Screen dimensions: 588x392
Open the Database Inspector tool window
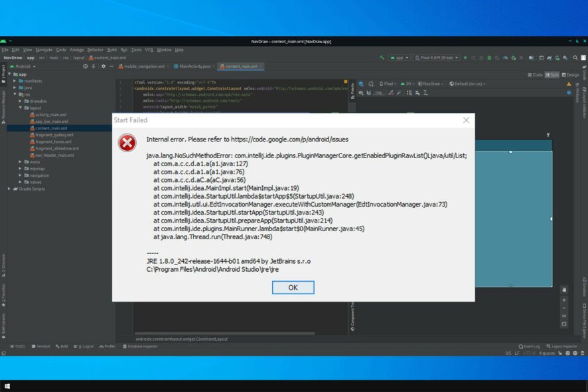pos(140,347)
